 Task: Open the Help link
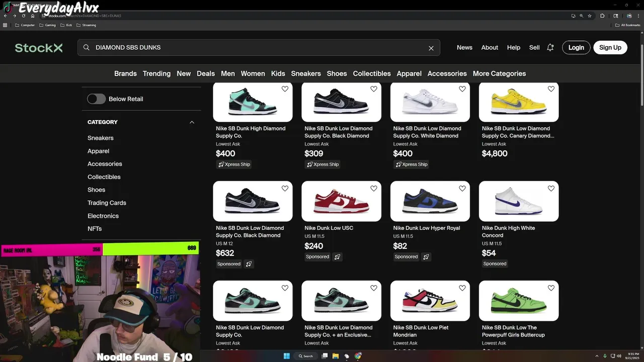(514, 48)
